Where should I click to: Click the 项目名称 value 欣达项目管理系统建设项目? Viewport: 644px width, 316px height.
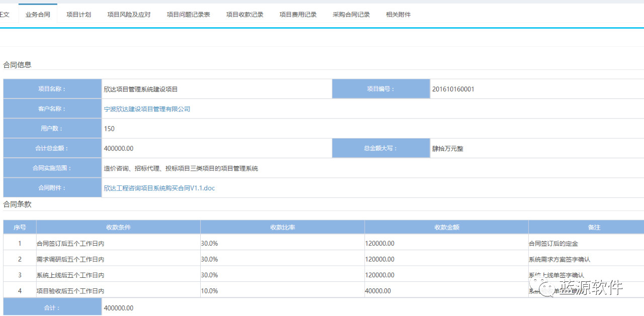click(140, 89)
